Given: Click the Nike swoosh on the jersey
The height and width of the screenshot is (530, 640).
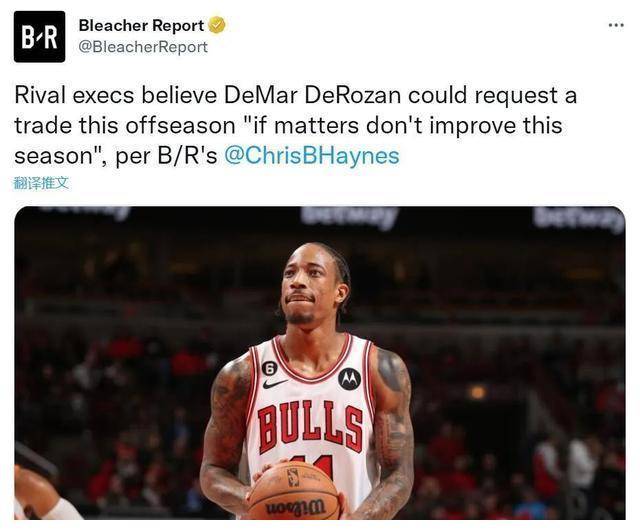Looking at the screenshot, I should click(275, 384).
